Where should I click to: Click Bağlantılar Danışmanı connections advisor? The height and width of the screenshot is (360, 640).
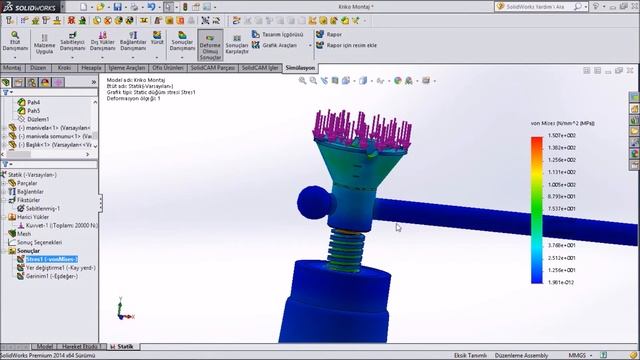[133, 41]
